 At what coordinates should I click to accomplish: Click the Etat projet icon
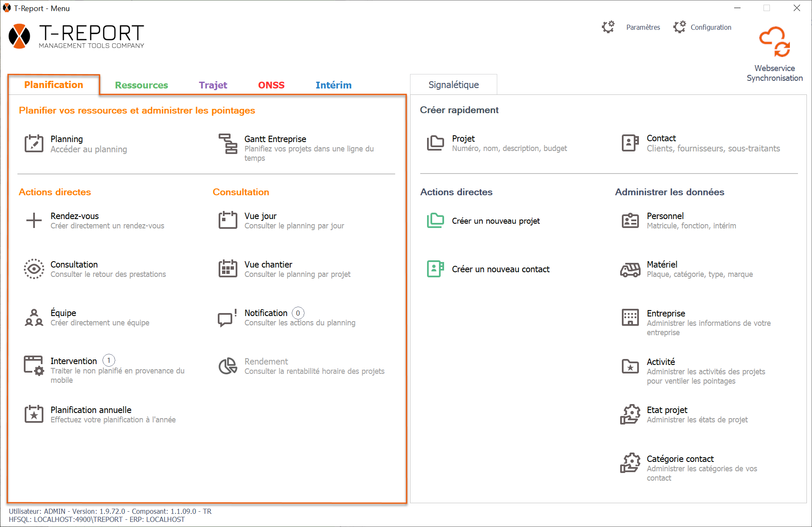coord(630,414)
